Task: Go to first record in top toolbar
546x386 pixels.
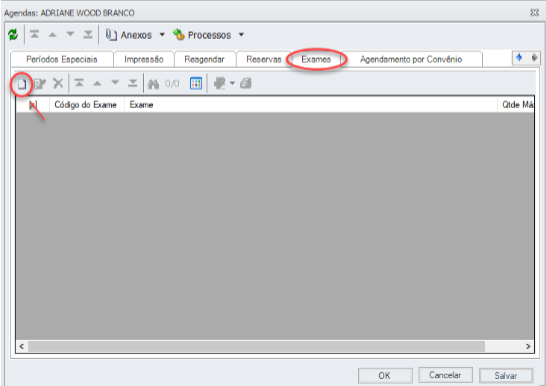Action: 34,34
